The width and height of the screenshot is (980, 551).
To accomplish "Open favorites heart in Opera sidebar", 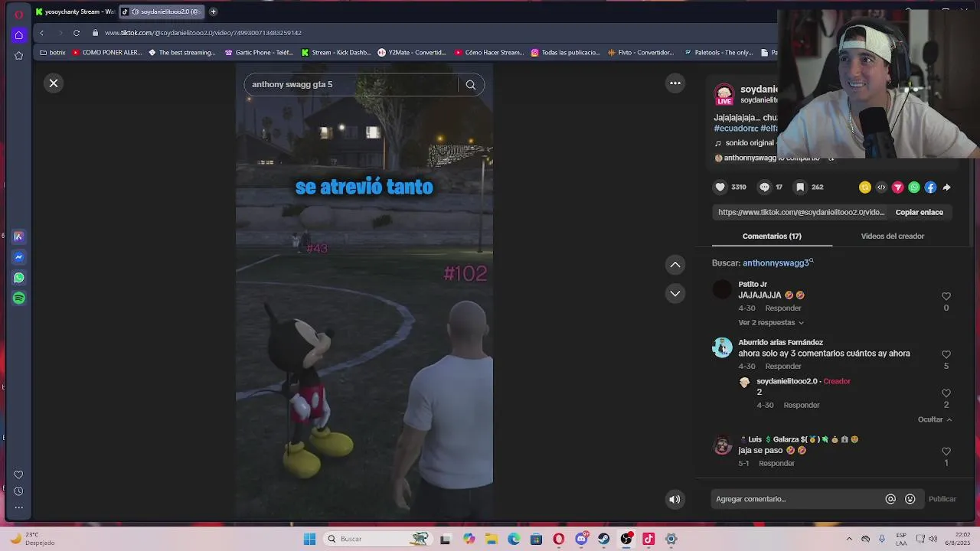I will click(x=18, y=474).
